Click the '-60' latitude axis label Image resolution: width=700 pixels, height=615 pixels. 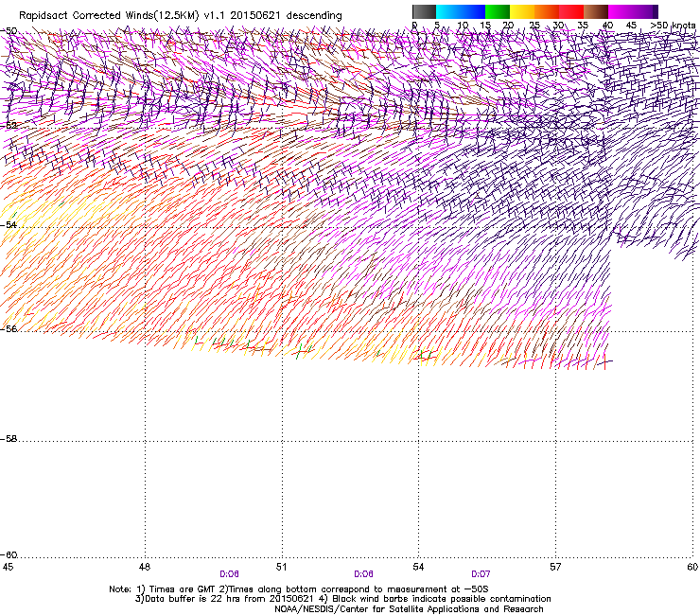[x=9, y=554]
